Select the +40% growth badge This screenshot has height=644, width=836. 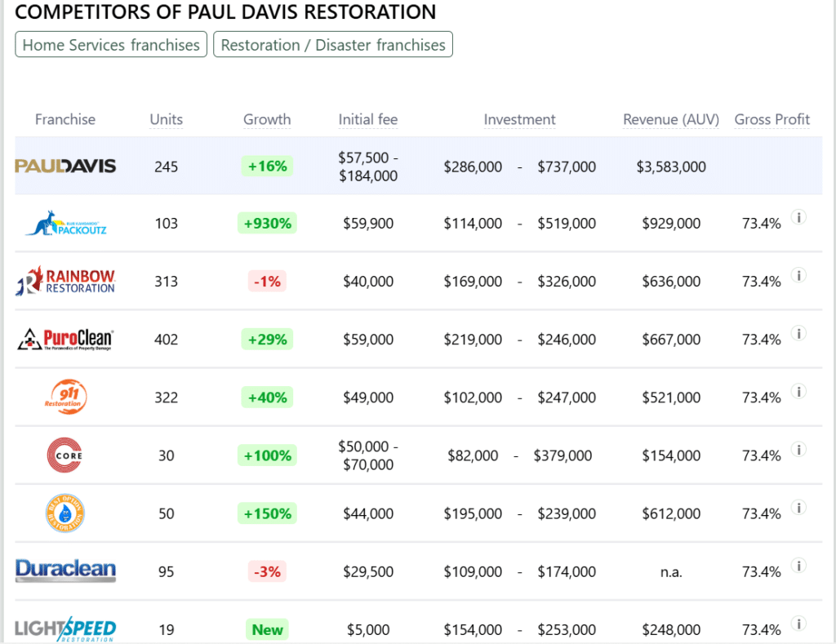click(267, 398)
